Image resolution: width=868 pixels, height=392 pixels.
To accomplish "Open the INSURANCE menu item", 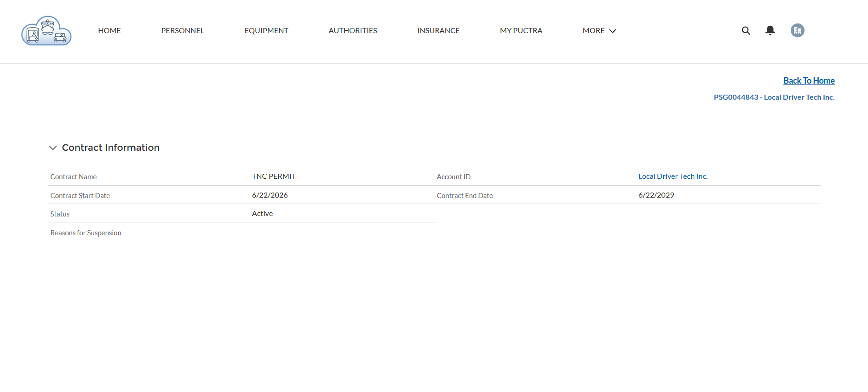I will 438,31.
